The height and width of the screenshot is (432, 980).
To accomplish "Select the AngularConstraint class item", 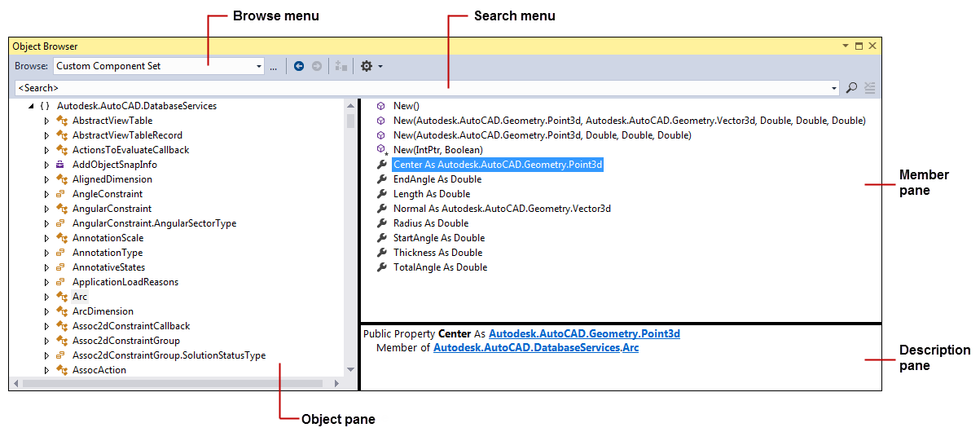I will coord(112,209).
